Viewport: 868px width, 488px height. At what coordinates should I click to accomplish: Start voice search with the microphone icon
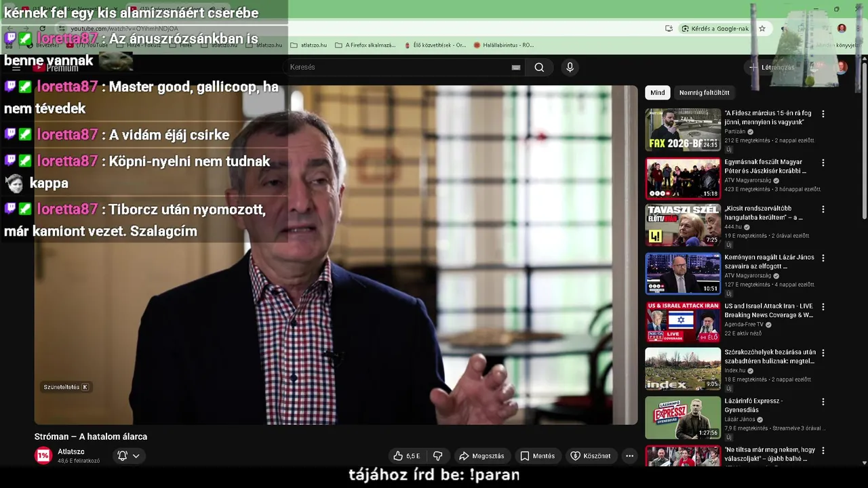pos(570,67)
